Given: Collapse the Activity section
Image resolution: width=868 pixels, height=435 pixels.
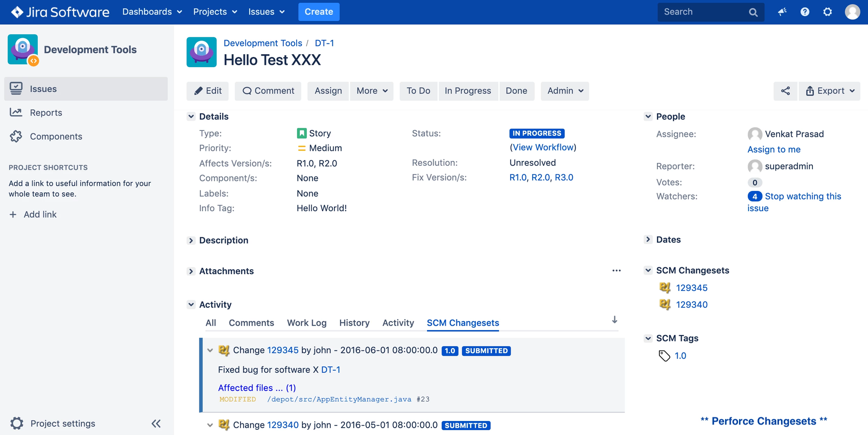Looking at the screenshot, I should 191,304.
